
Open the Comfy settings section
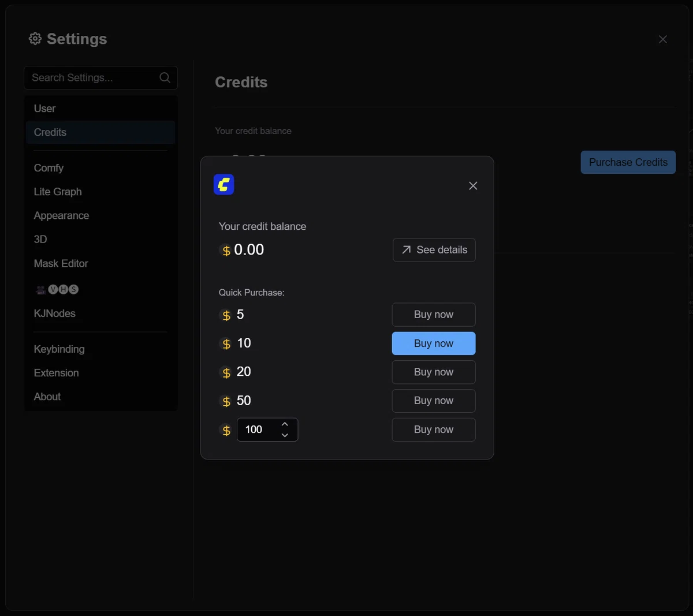[x=100, y=168]
